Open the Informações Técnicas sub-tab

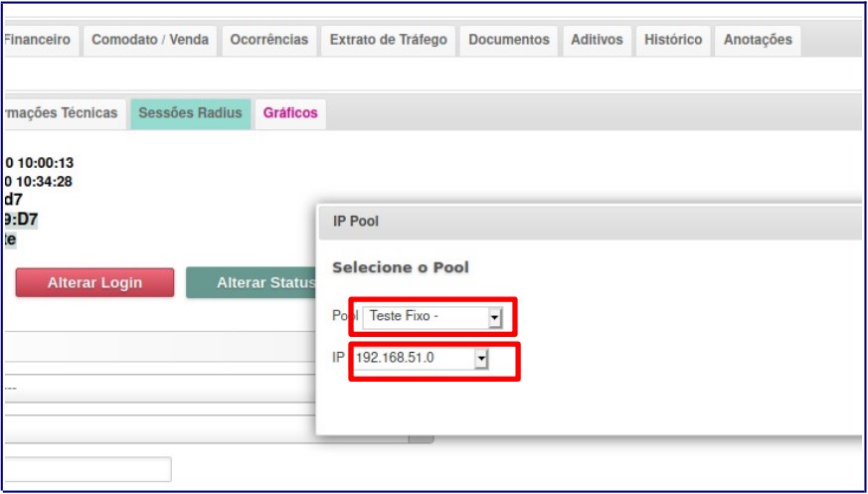[63, 113]
